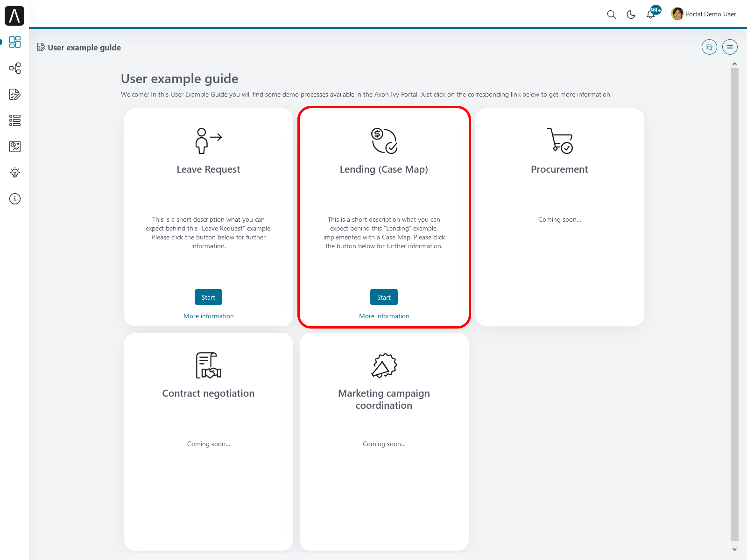
Task: Open the Info sidebar icon
Action: pos(15,199)
